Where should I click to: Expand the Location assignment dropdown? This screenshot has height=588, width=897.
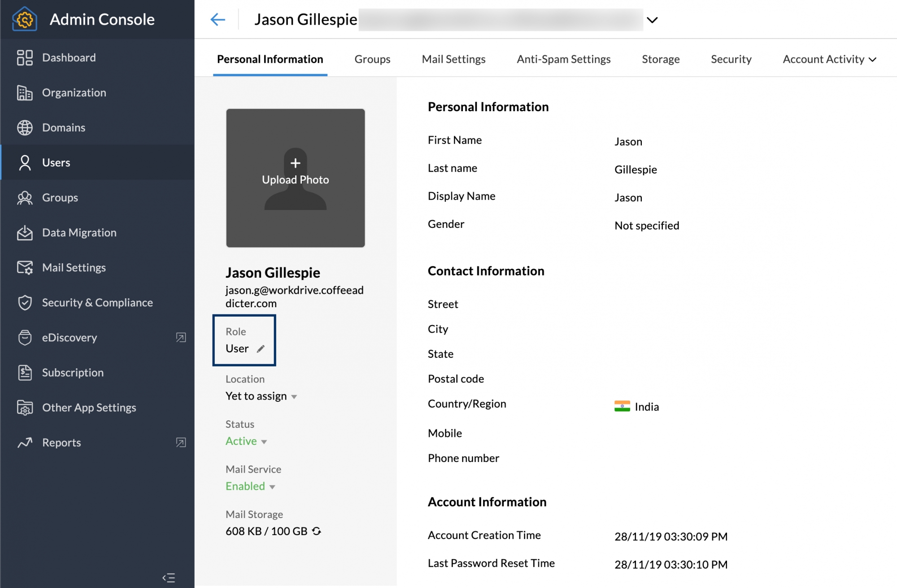pyautogui.click(x=295, y=396)
